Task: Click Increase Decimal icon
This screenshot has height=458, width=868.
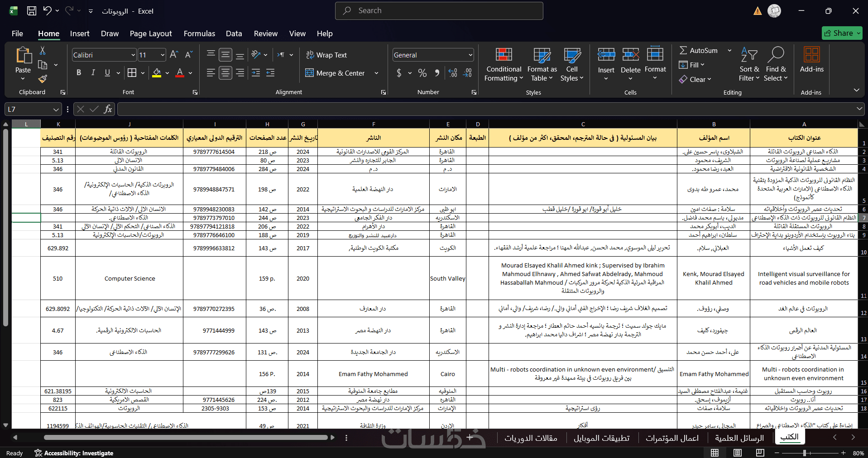Action: pos(453,73)
